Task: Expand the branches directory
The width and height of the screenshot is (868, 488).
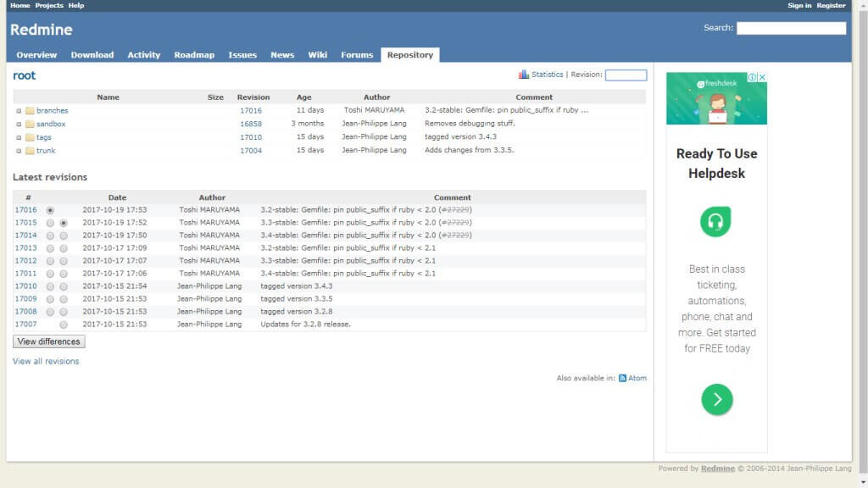Action: pos(19,111)
